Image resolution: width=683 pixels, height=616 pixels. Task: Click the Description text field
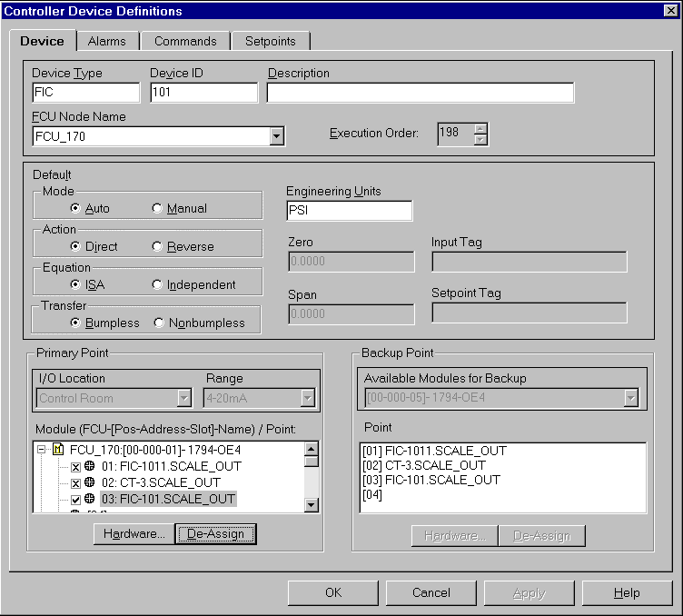421,93
